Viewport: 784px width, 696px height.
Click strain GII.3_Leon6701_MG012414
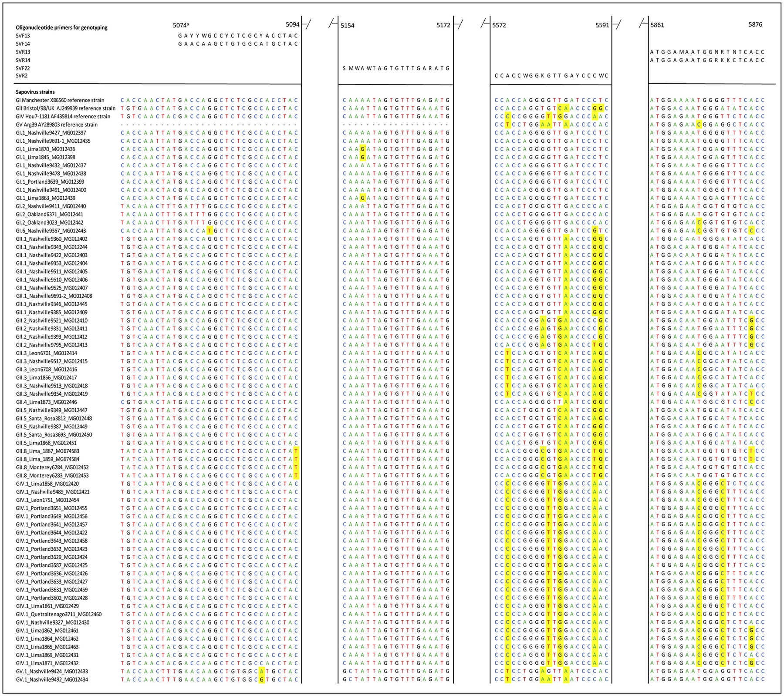pos(46,353)
